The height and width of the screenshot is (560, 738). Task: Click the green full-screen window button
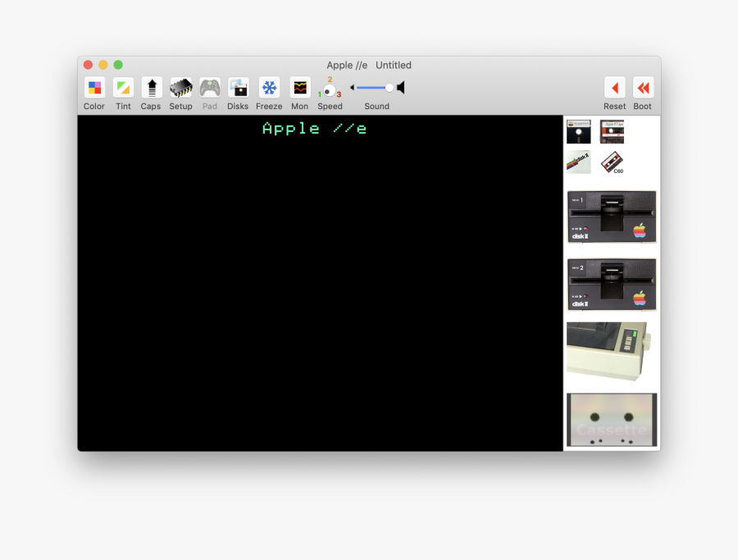point(118,65)
